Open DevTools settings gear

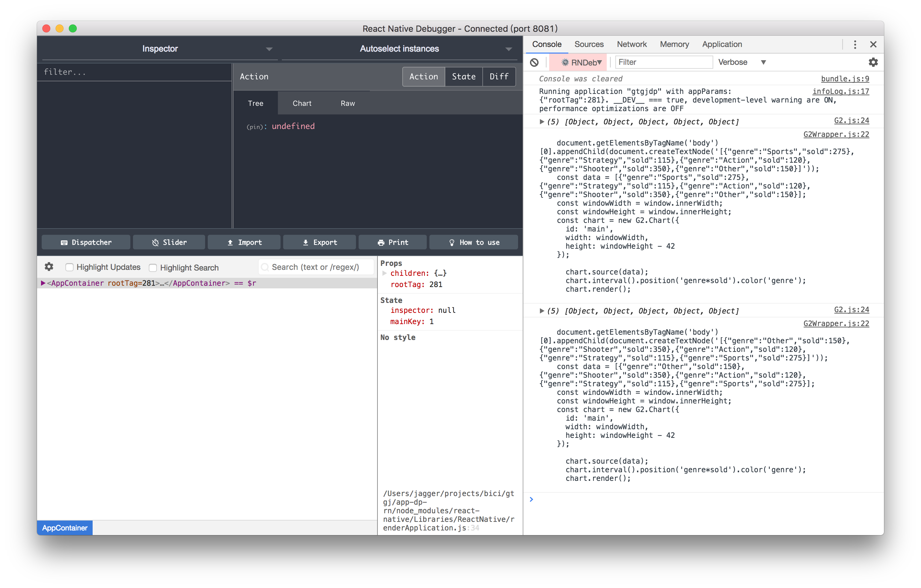tap(873, 62)
